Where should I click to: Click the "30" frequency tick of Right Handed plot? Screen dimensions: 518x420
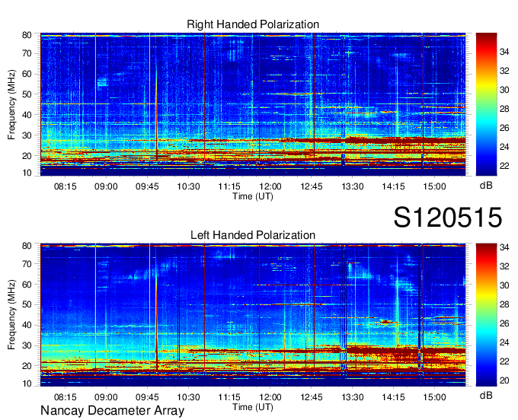click(x=27, y=135)
